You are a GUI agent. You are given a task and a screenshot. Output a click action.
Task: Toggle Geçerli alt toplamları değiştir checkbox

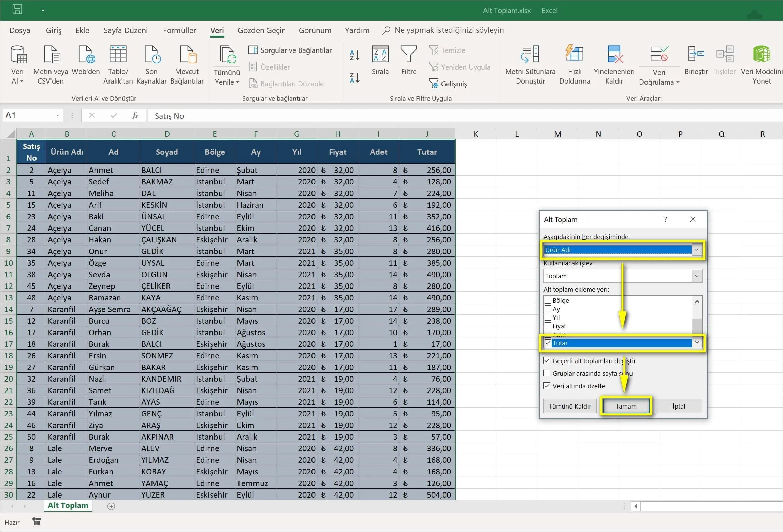(547, 360)
